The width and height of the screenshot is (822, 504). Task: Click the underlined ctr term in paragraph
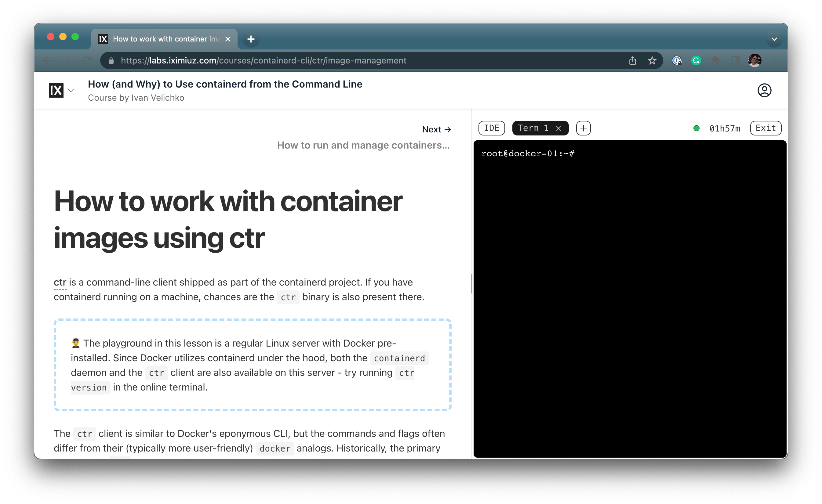[x=60, y=282]
